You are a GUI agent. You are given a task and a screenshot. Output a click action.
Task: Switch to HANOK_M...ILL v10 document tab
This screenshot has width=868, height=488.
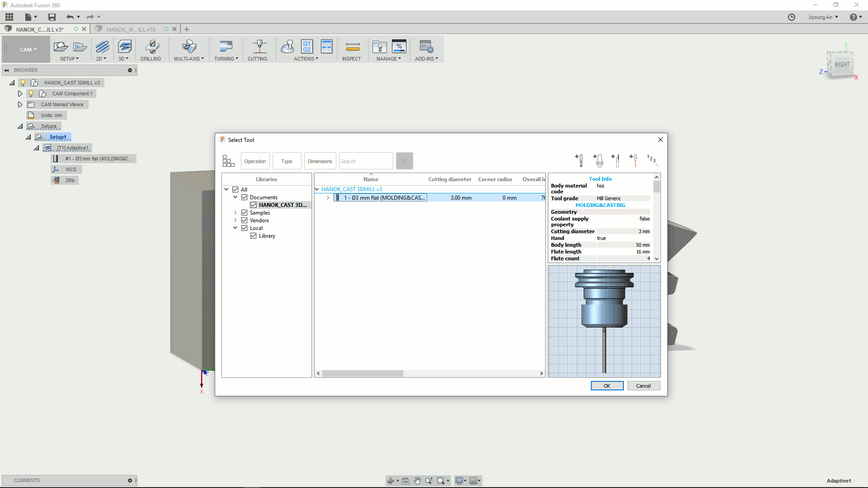[x=131, y=29]
